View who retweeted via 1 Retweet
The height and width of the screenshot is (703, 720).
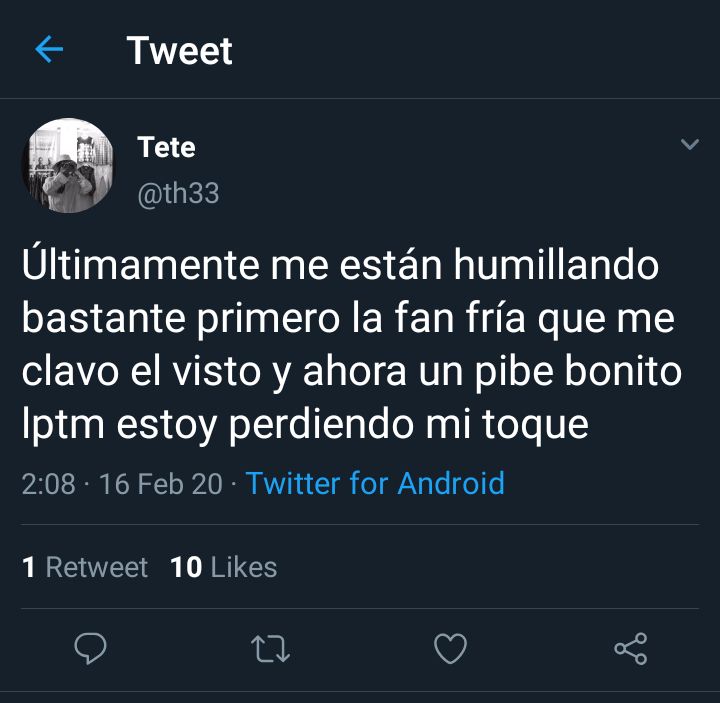click(x=85, y=567)
